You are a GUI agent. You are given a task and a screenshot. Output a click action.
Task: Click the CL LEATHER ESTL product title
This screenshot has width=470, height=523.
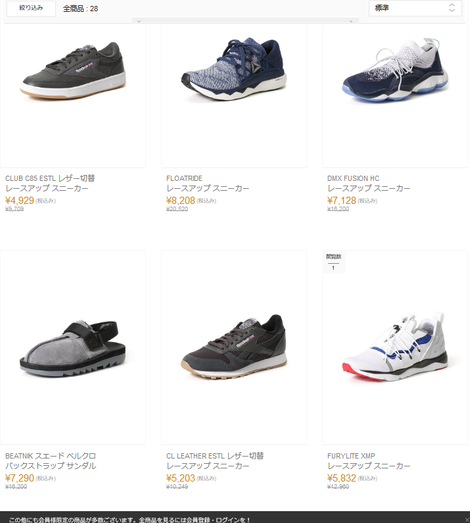coord(215,461)
